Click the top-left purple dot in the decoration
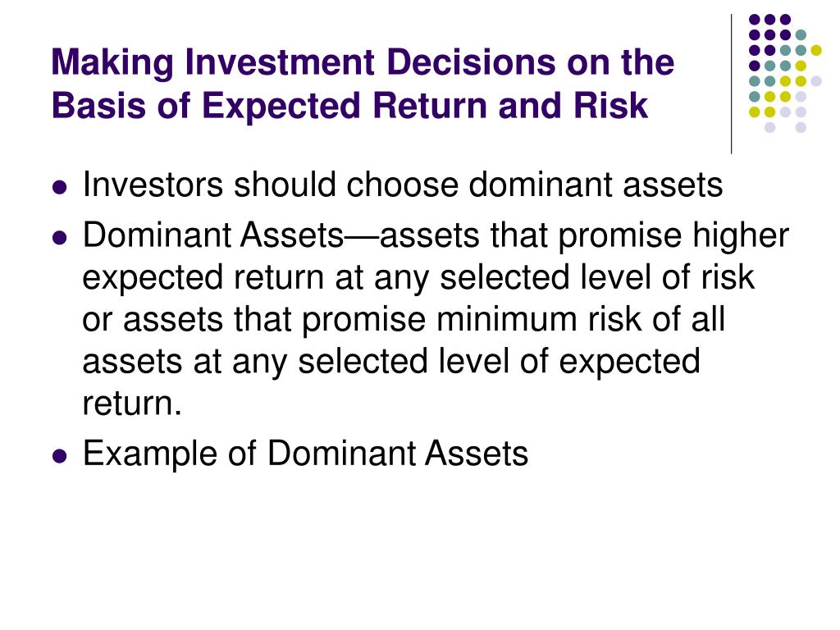 (x=755, y=20)
